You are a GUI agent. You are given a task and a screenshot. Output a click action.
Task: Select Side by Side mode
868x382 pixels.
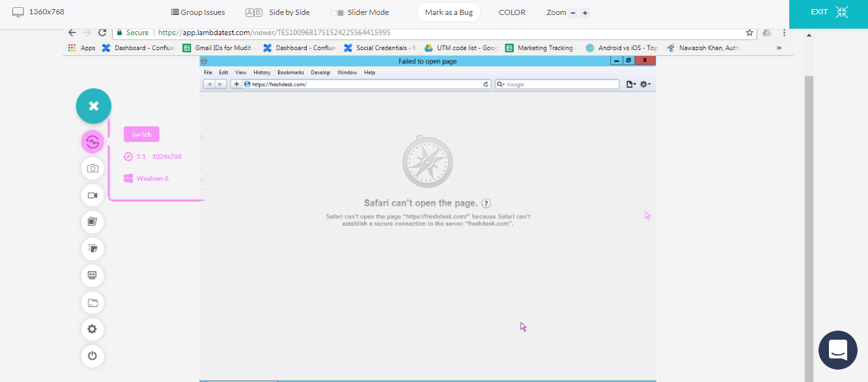[x=277, y=12]
